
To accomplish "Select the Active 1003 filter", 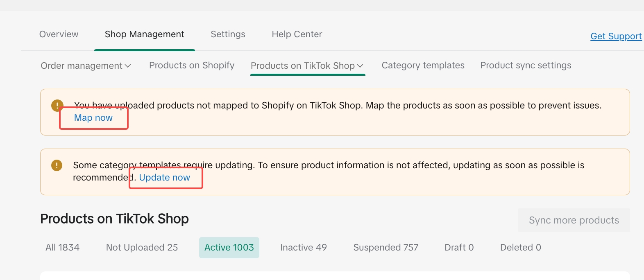I will point(229,248).
